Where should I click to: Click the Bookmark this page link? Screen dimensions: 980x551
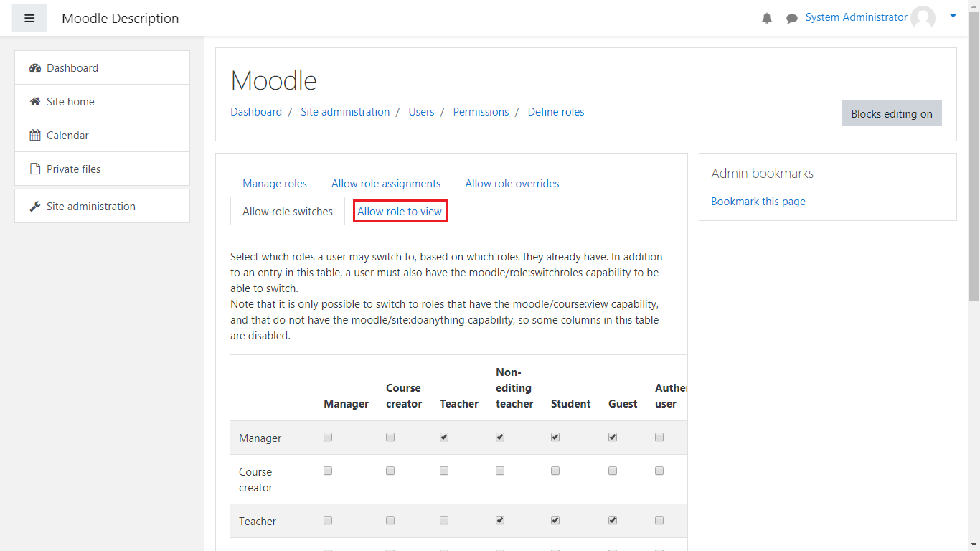point(758,202)
